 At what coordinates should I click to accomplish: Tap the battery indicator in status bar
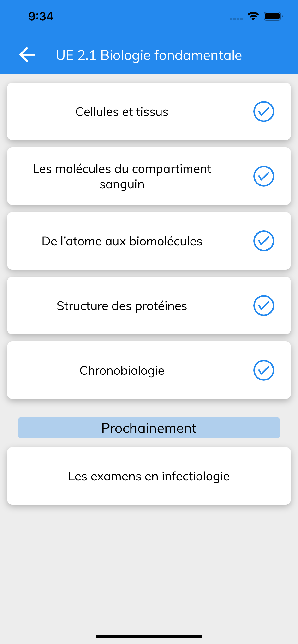273,16
